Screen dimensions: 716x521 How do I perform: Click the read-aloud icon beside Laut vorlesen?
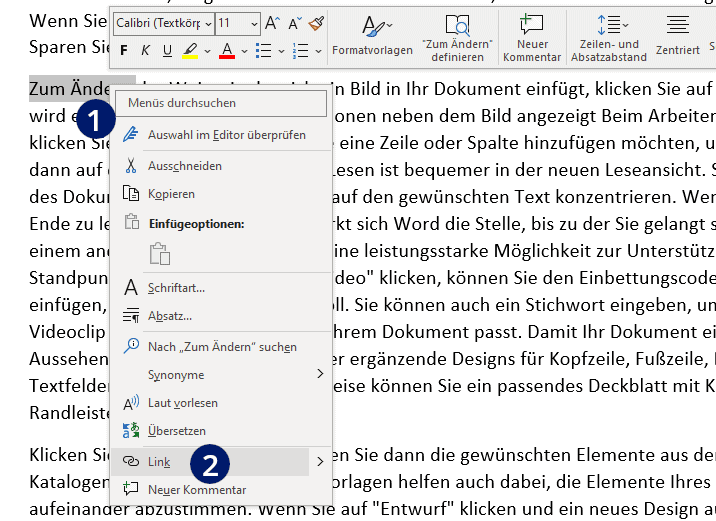[x=131, y=403]
